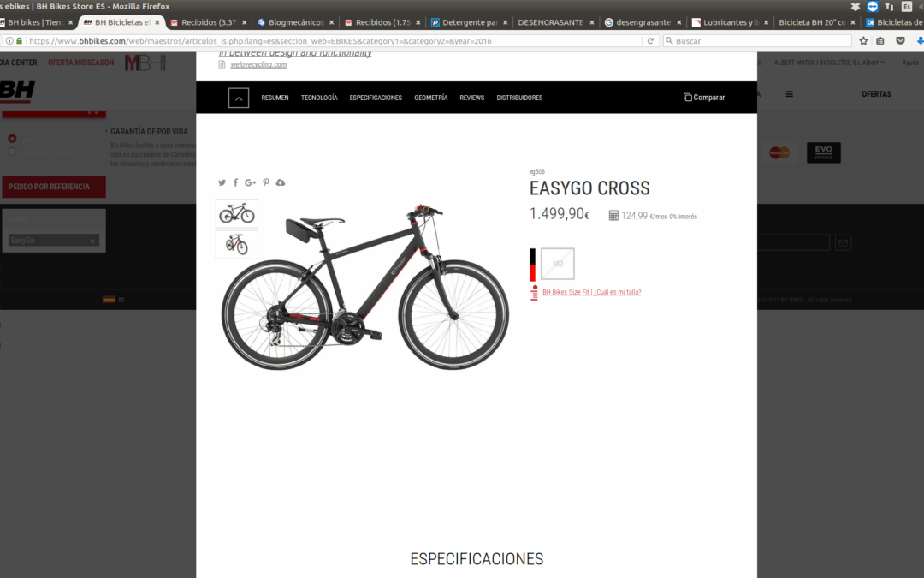Click the EVO Finance logo
Image resolution: width=924 pixels, height=578 pixels.
coord(824,152)
